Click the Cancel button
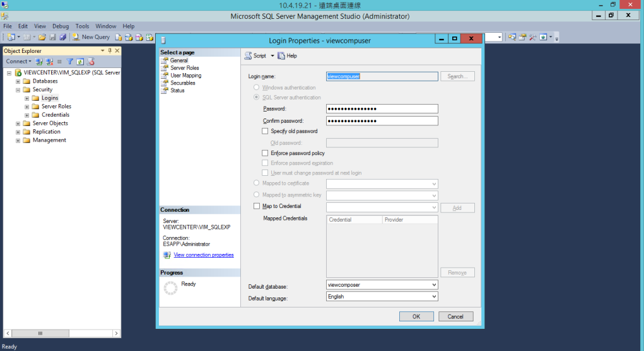This screenshot has width=644, height=351. [455, 316]
